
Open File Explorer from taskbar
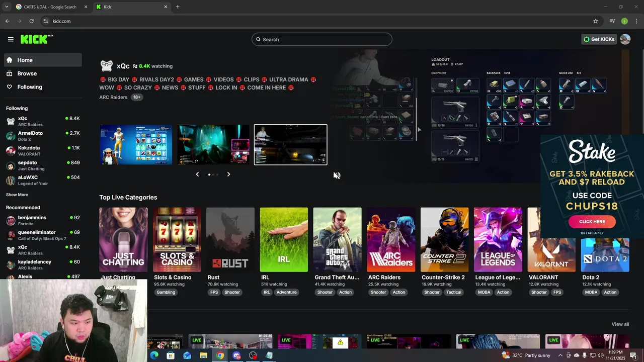203,355
